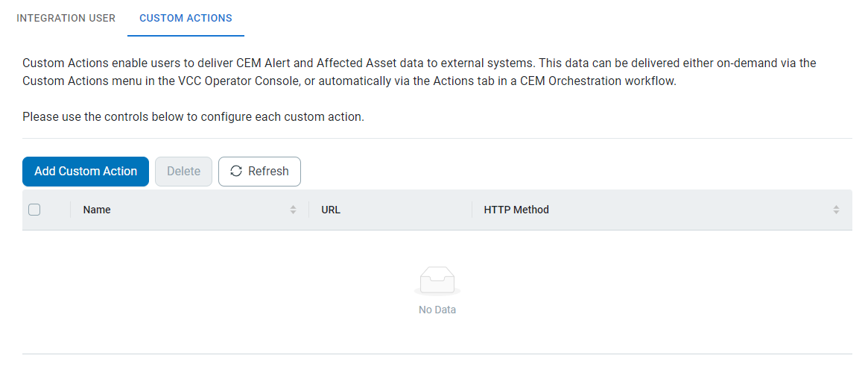868x370 pixels.
Task: Click the URL column header
Action: pos(331,210)
